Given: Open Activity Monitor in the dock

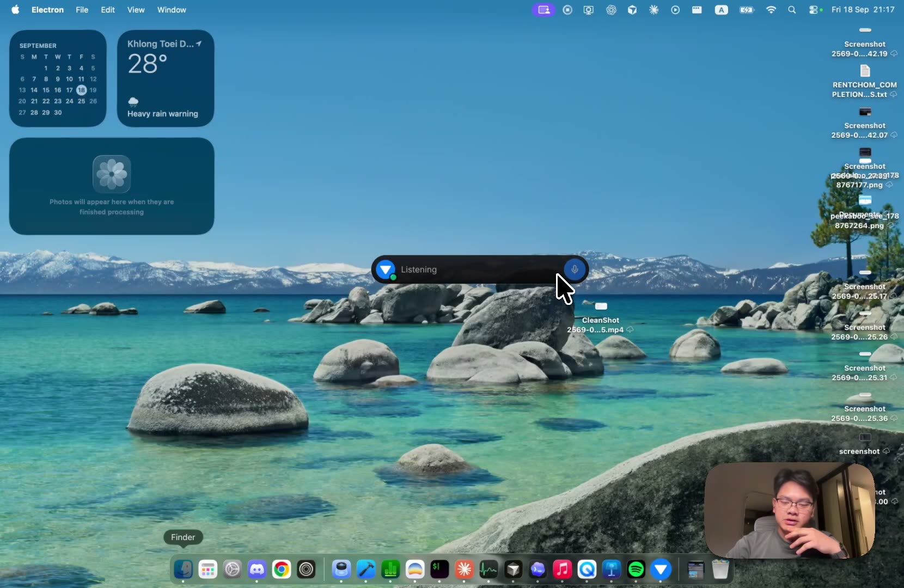Looking at the screenshot, I should coord(488,569).
